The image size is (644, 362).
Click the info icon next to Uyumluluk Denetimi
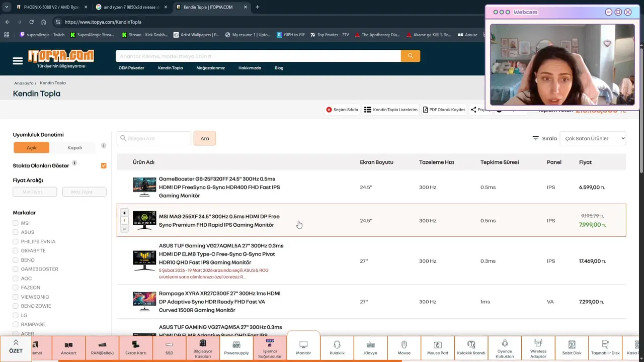[104, 146]
